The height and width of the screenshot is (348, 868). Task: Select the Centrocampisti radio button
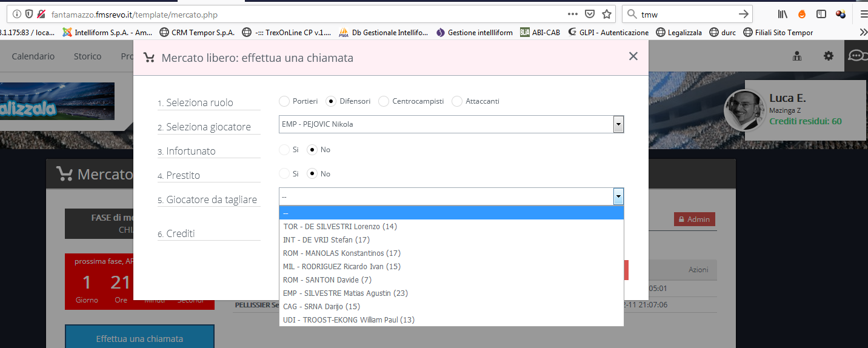[x=384, y=101]
